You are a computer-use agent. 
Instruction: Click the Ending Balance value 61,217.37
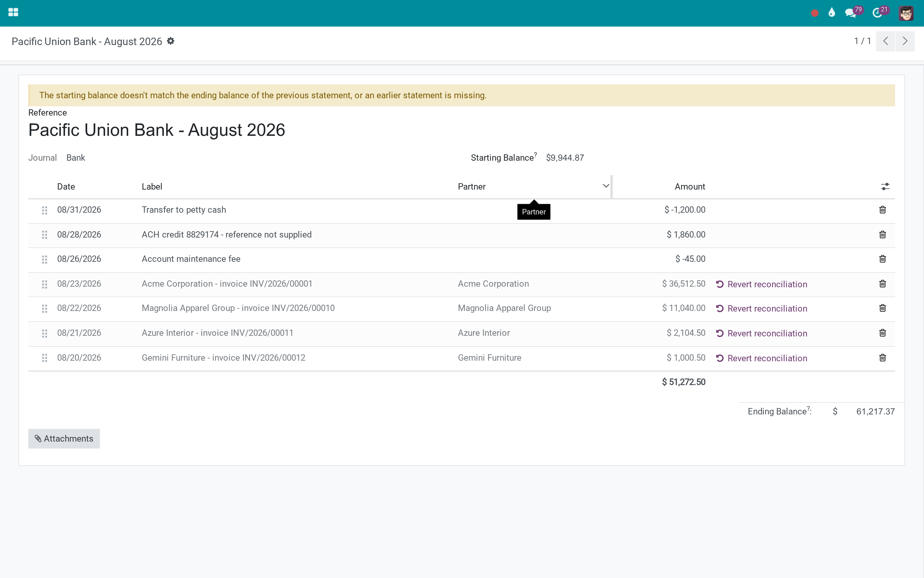tap(875, 411)
